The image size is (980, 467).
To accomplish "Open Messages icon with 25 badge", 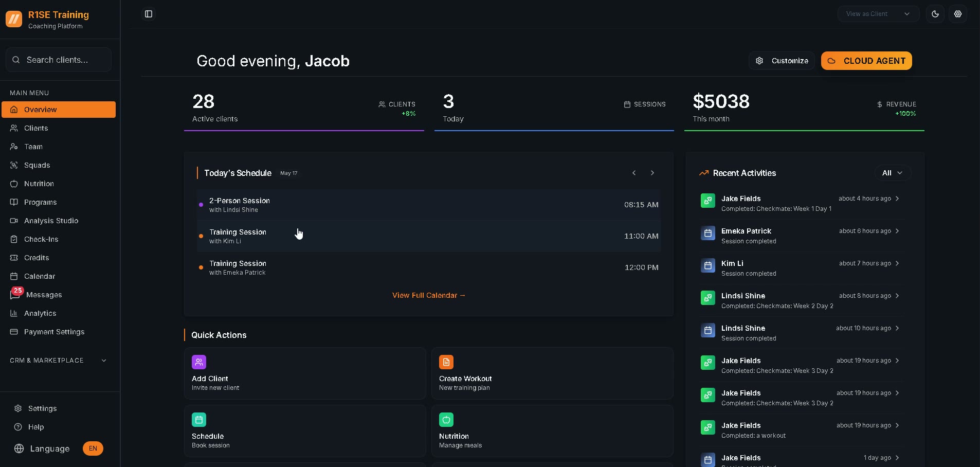I will 15,294.
